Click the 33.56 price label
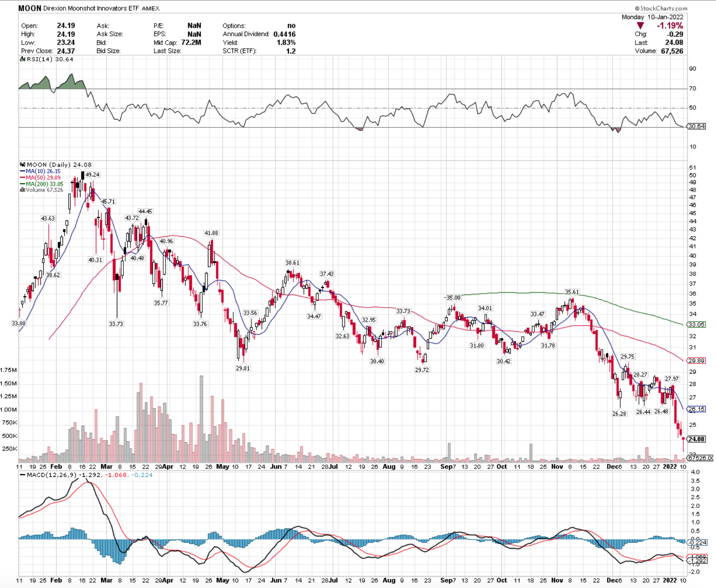 point(250,313)
